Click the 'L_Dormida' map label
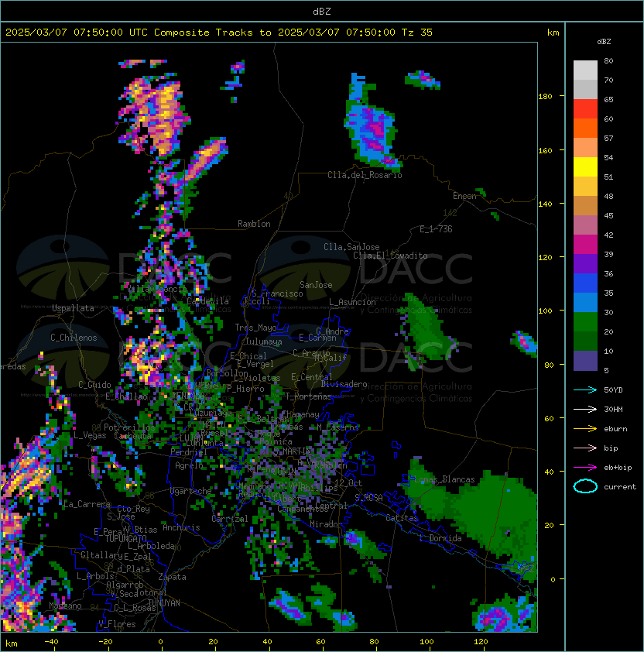This screenshot has height=652, width=644. 440,538
